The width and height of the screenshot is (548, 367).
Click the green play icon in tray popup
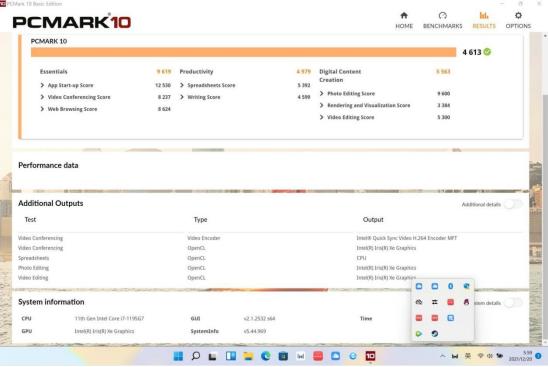pyautogui.click(x=419, y=333)
